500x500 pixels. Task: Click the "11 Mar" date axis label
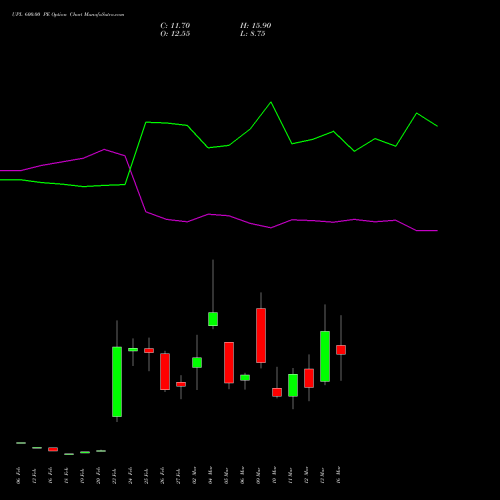pos(290,475)
